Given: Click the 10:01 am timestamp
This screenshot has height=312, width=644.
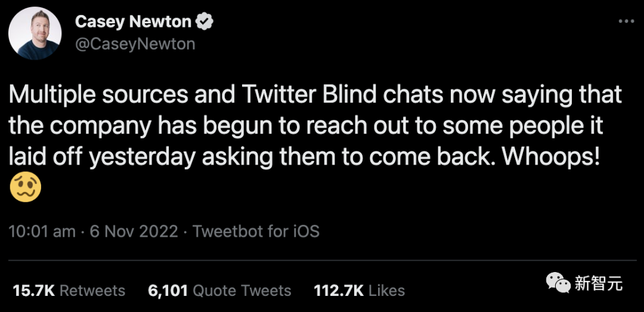Looking at the screenshot, I should 42,231.
